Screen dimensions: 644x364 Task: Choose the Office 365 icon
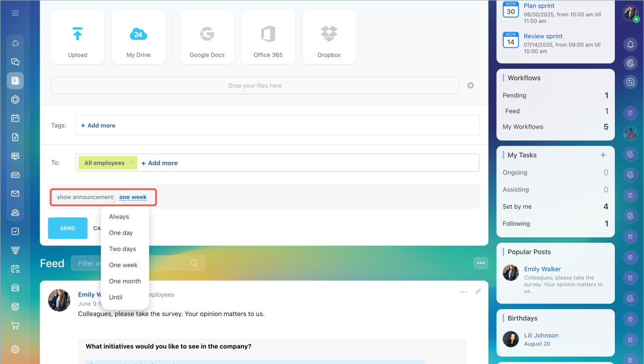click(268, 38)
